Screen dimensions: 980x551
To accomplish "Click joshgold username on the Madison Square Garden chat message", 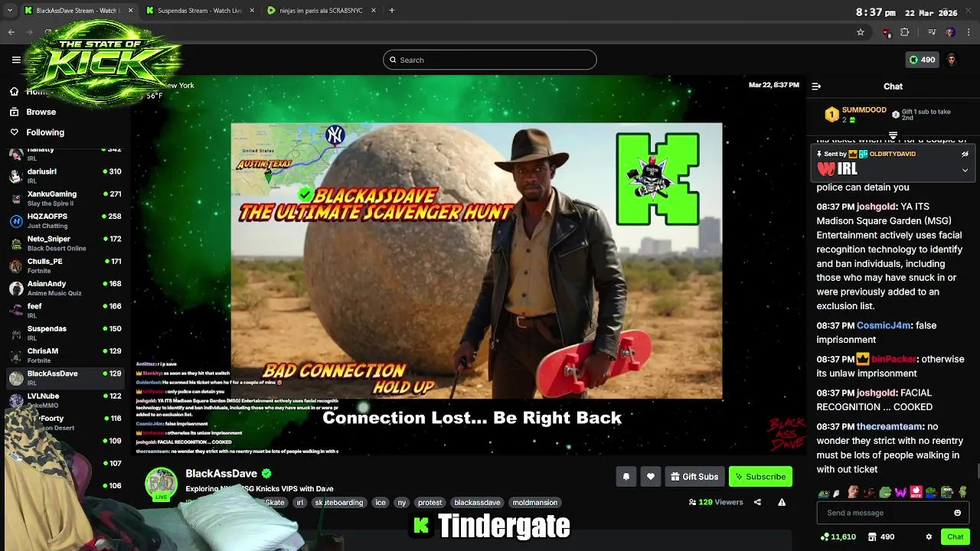I will 877,207.
